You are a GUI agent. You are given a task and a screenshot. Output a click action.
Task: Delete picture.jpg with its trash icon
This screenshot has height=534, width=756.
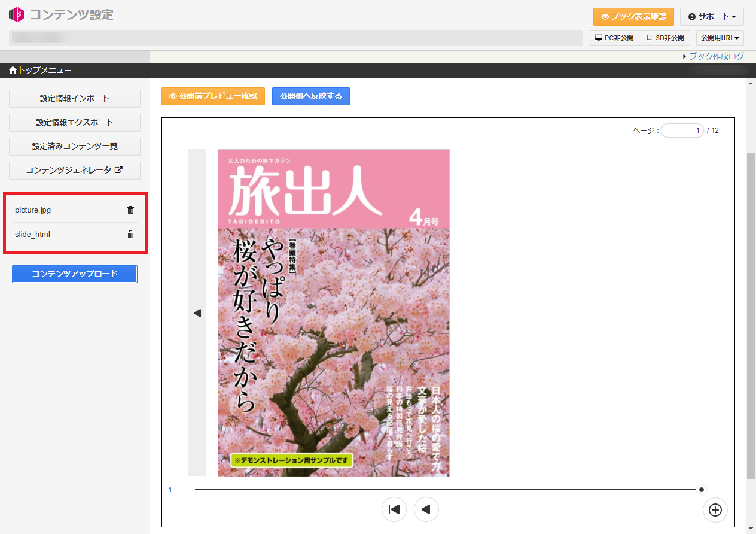(x=130, y=210)
